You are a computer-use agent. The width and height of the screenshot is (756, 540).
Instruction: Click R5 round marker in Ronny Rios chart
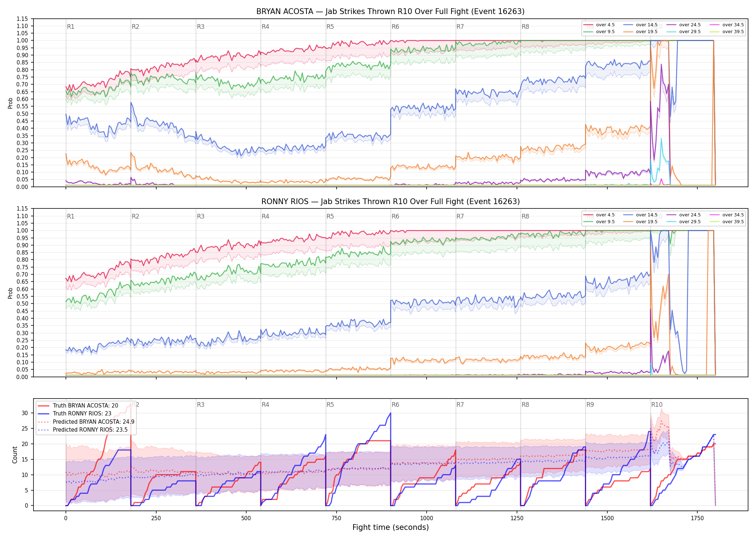(330, 216)
